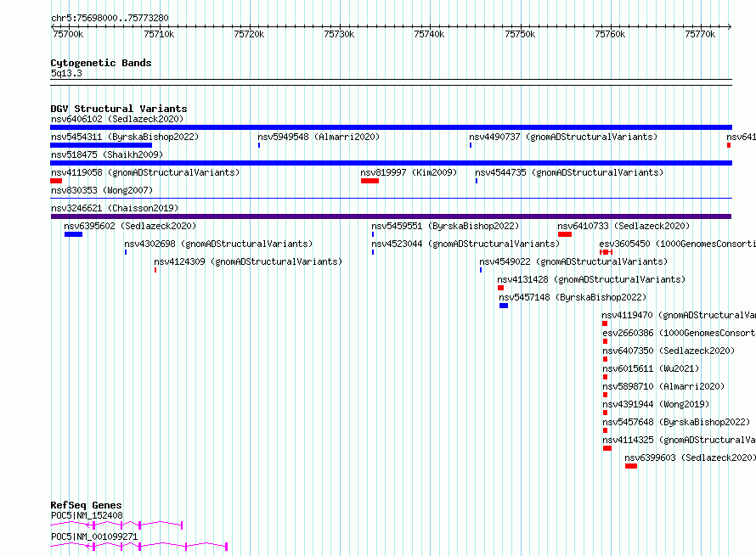Screen dimensions: 756x556
Task: Click the esv3605450 red variant glyph
Action: tap(606, 252)
